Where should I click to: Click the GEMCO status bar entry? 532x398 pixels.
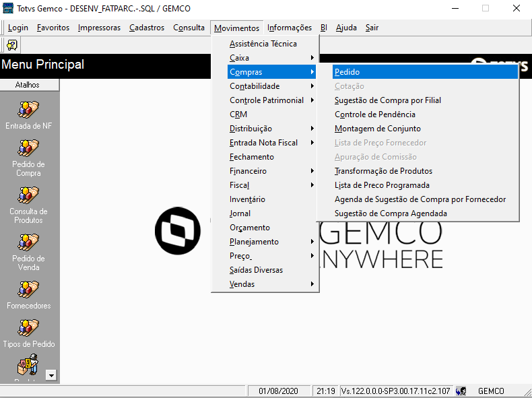pyautogui.click(x=491, y=391)
